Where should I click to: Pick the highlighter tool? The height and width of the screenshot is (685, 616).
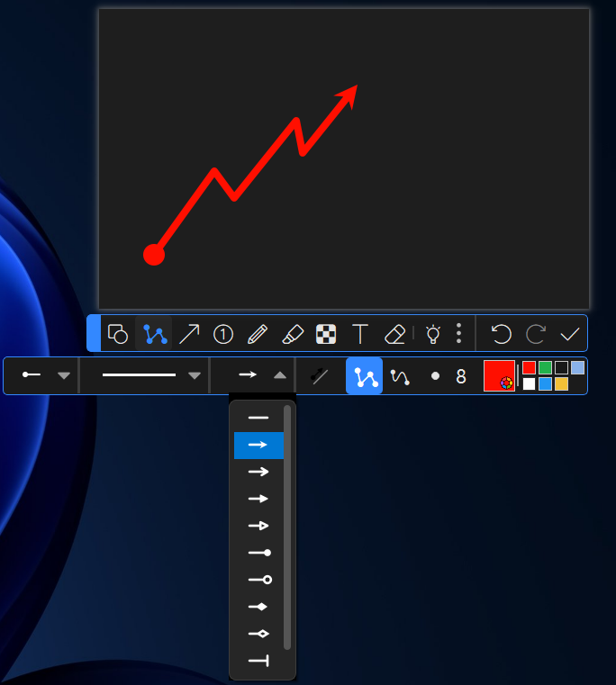pyautogui.click(x=292, y=334)
